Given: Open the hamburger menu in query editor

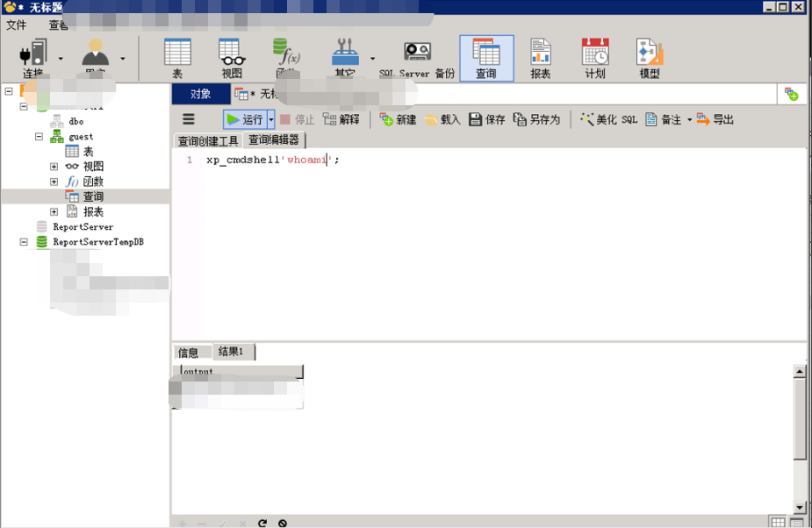Looking at the screenshot, I should point(189,119).
